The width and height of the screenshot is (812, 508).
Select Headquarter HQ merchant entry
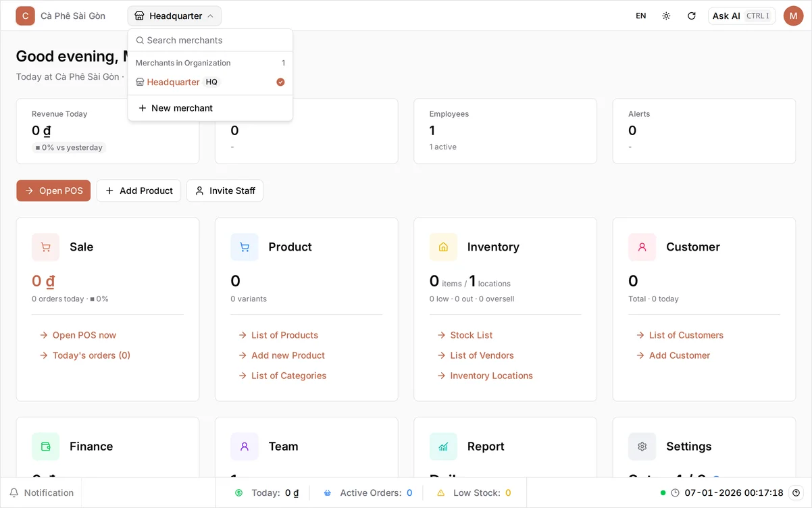(x=210, y=82)
